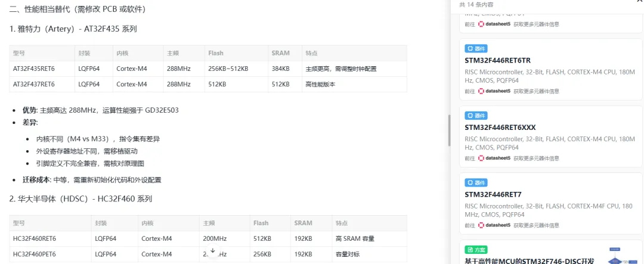Screen dimensions: 644x264
Task: Click the 差异: bullet label
Action: [x=30, y=123]
